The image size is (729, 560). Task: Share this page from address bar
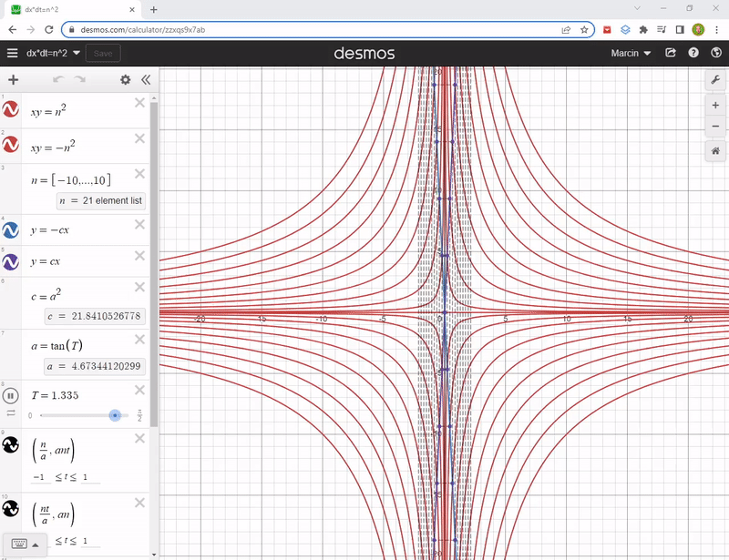click(566, 30)
